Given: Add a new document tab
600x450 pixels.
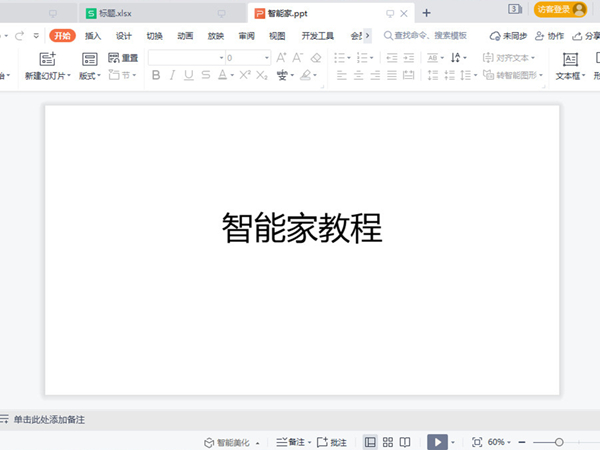Looking at the screenshot, I should (426, 13).
